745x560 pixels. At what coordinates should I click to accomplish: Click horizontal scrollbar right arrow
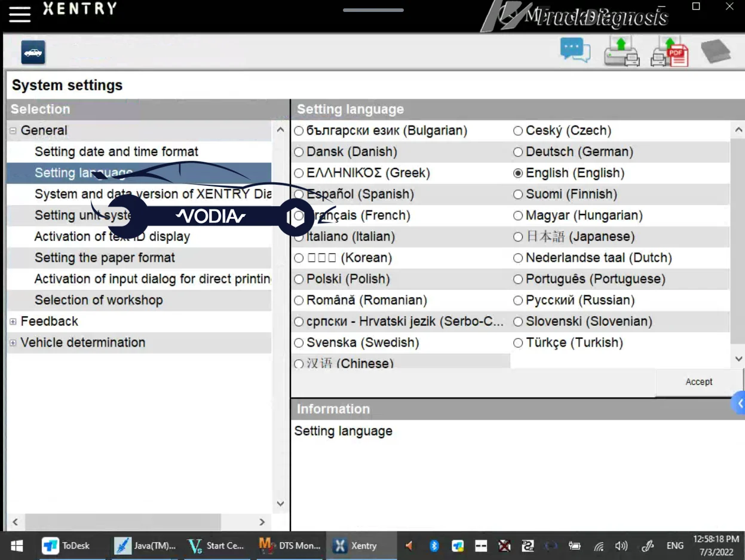[262, 522]
